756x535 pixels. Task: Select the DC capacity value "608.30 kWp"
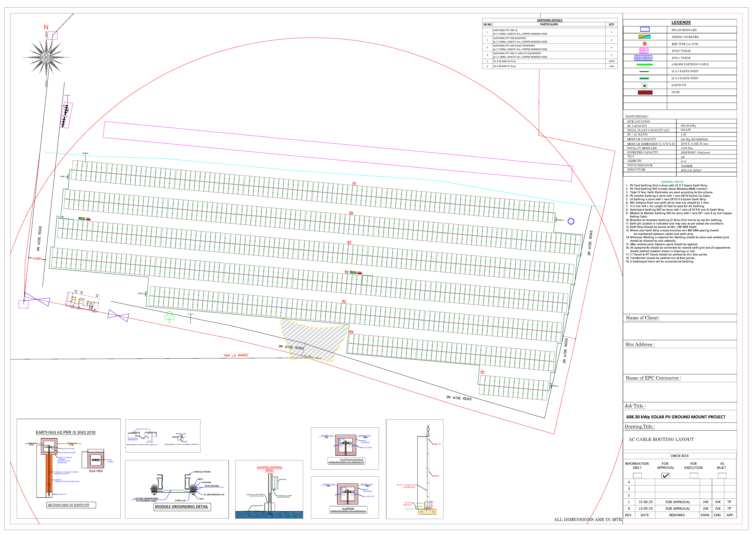[x=688, y=126]
